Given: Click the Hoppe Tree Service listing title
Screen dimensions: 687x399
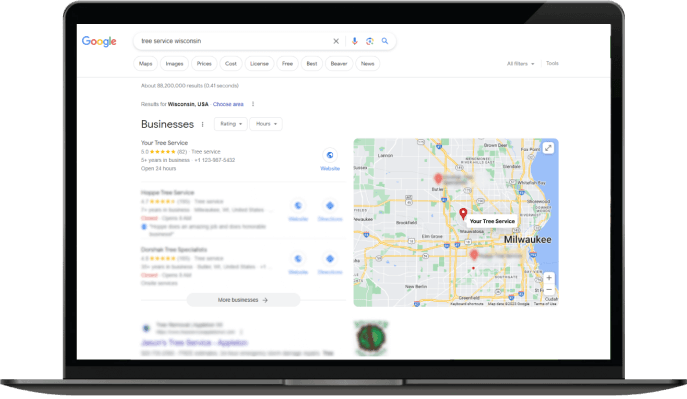Looking at the screenshot, I should click(167, 193).
